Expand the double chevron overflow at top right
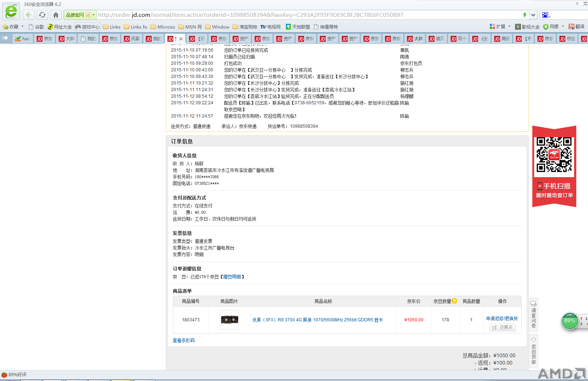This screenshot has width=588, height=381. 577,4
